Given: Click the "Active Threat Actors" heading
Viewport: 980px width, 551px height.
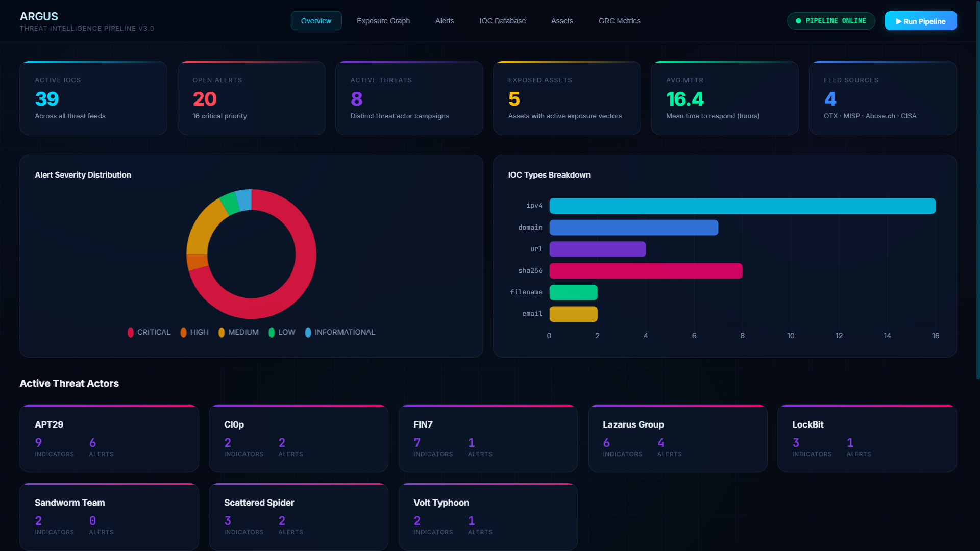Looking at the screenshot, I should 69,383.
